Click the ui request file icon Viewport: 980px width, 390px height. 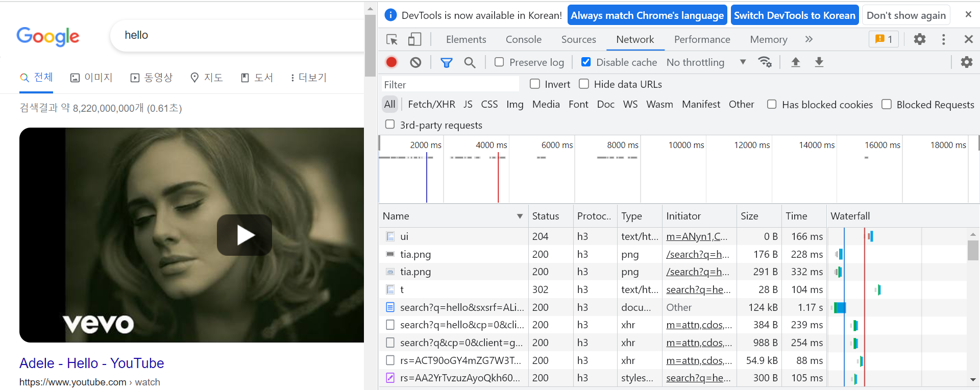tap(390, 236)
